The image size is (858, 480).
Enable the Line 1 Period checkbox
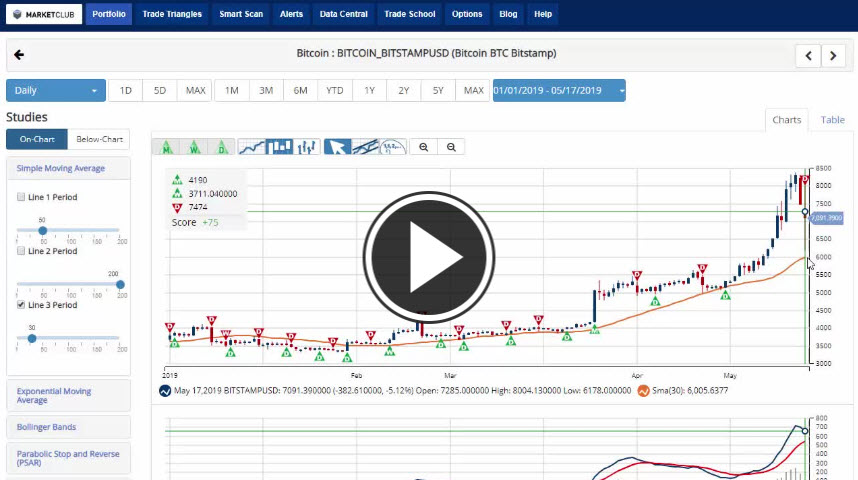click(x=21, y=197)
